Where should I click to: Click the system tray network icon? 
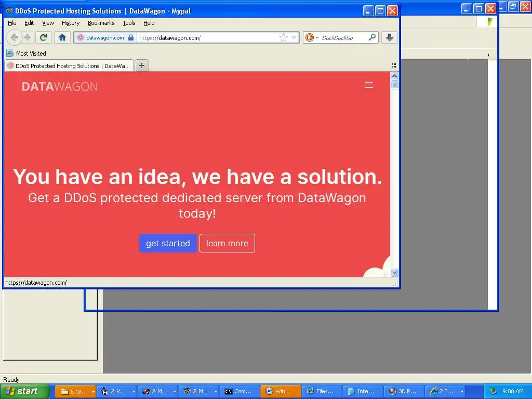[494, 391]
